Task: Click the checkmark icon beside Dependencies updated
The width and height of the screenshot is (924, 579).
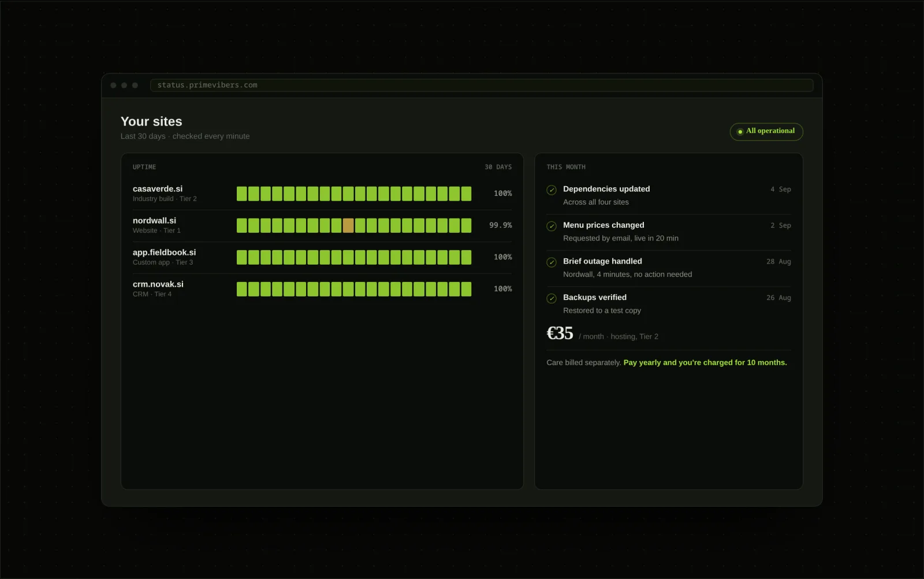Action: [x=552, y=190]
